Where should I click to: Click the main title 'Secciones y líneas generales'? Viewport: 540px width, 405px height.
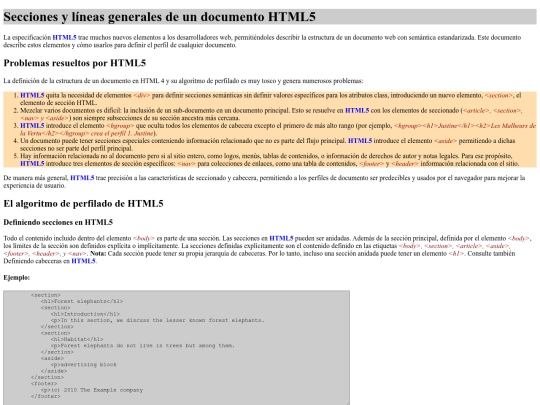159,17
